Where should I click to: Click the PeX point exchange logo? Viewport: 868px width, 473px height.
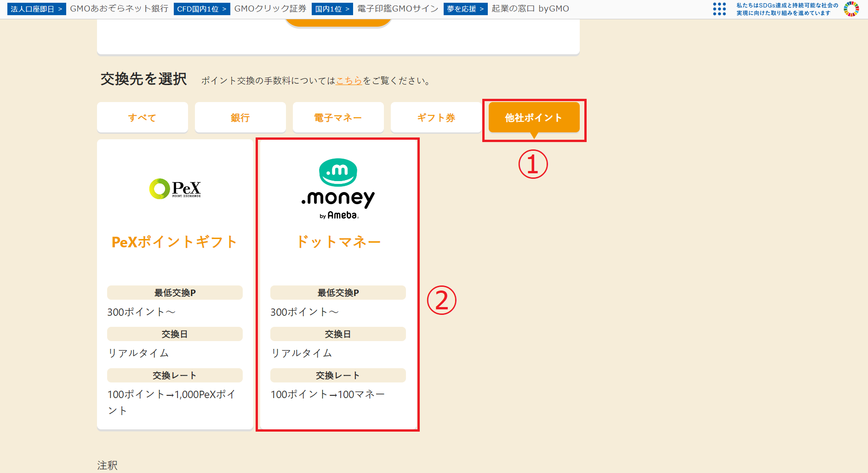pyautogui.click(x=174, y=188)
